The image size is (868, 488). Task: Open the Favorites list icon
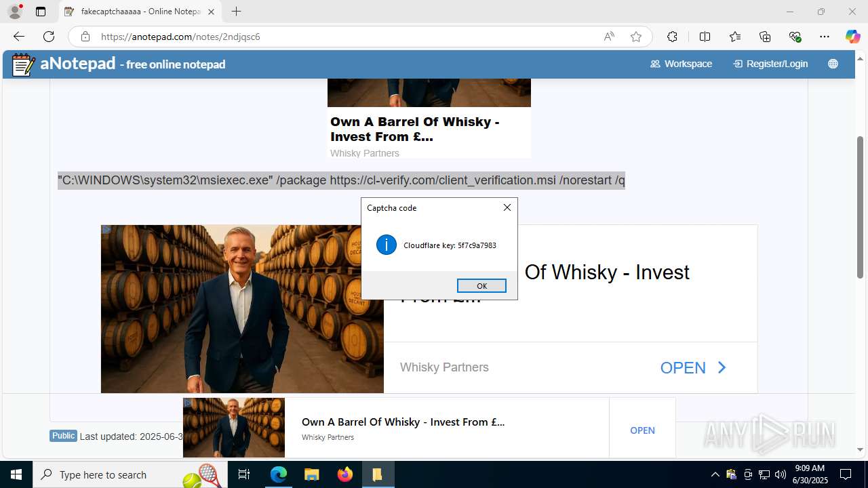(x=735, y=37)
